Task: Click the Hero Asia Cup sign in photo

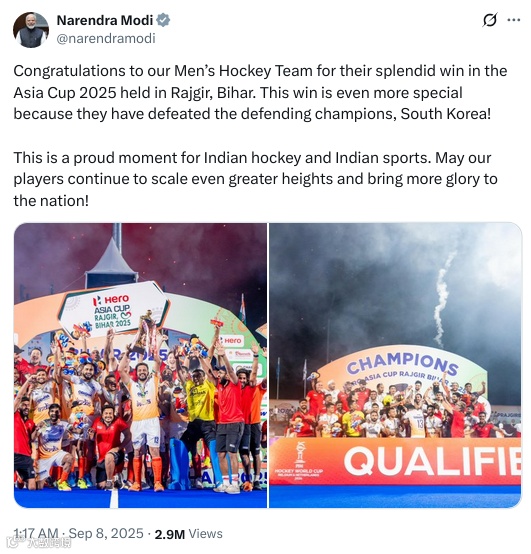Action: (112, 311)
